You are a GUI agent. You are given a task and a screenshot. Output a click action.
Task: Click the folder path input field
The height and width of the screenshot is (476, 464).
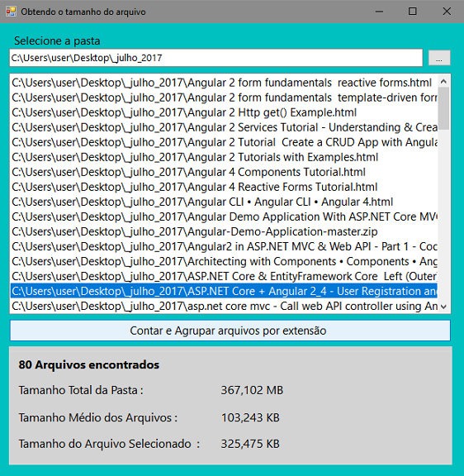tap(216, 58)
